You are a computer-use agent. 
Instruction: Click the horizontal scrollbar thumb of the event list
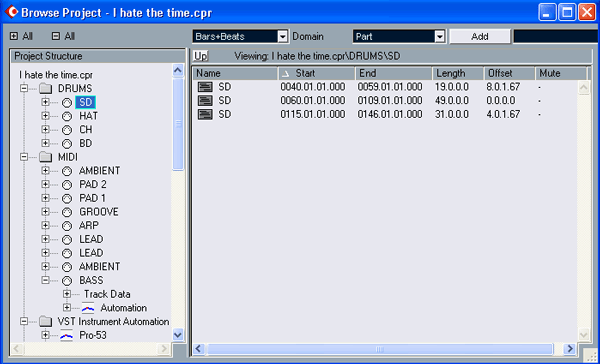(x=380, y=349)
